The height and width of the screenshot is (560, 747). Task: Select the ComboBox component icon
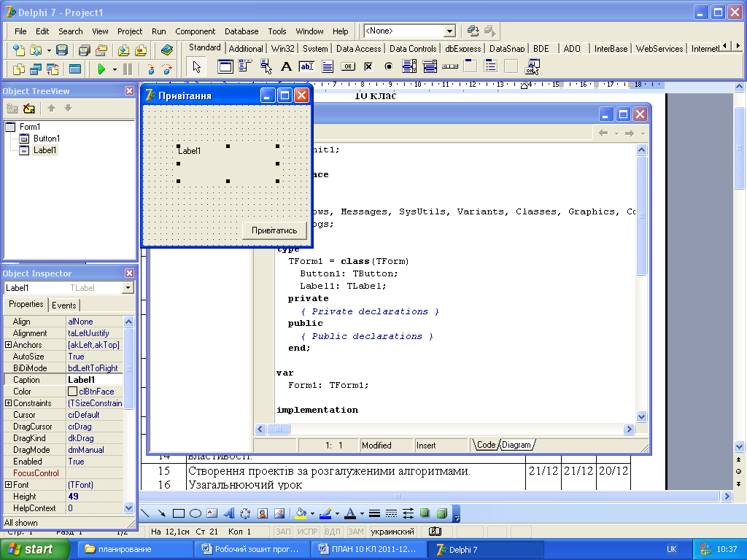click(430, 66)
